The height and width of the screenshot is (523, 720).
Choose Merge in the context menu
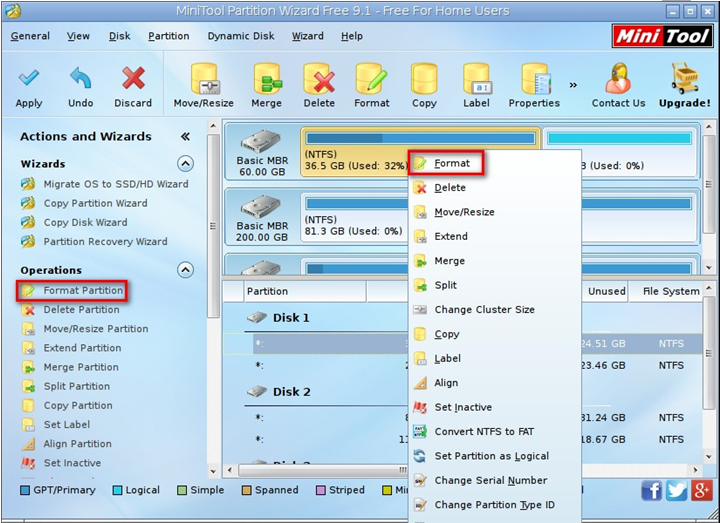(495, 261)
